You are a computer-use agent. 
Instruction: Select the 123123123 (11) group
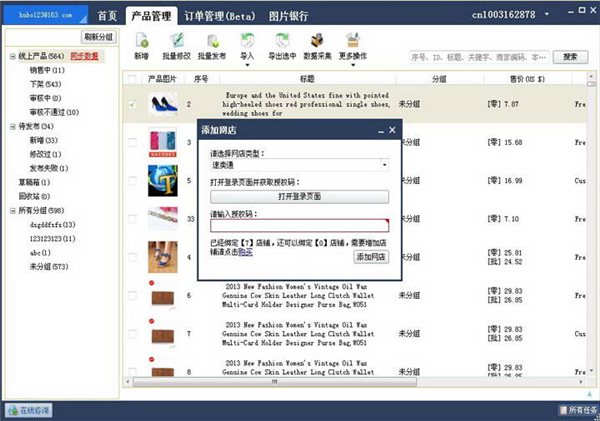(x=52, y=239)
